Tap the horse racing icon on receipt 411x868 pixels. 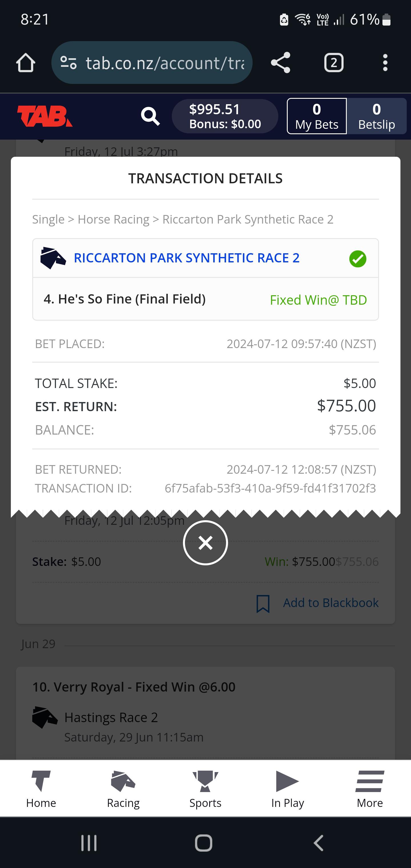53,258
